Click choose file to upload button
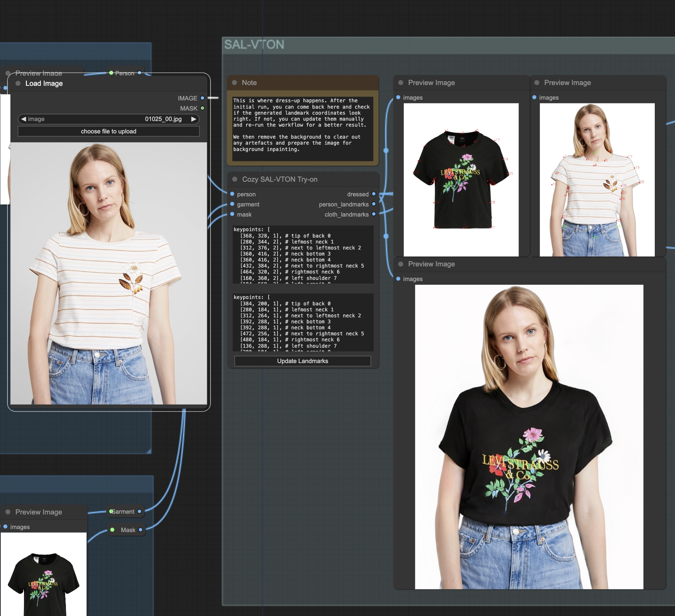Image resolution: width=675 pixels, height=616 pixels. pyautogui.click(x=109, y=131)
